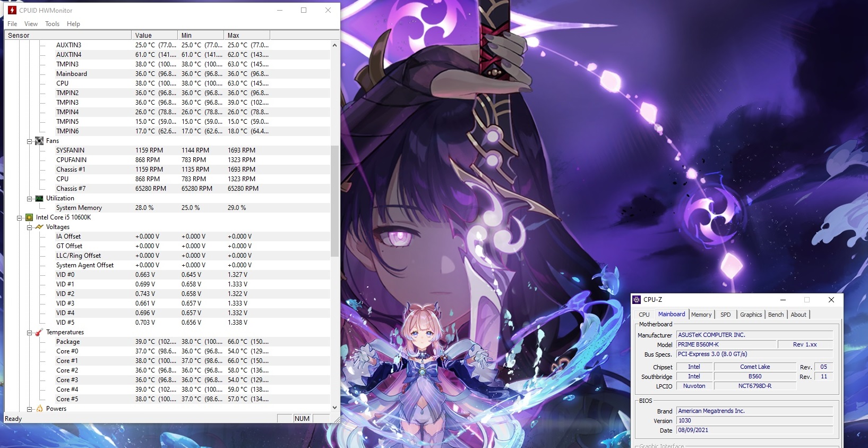Screen dimensions: 868x448
Task: Click the BIOS date 08/09/2021 field
Action: pyautogui.click(x=754, y=430)
